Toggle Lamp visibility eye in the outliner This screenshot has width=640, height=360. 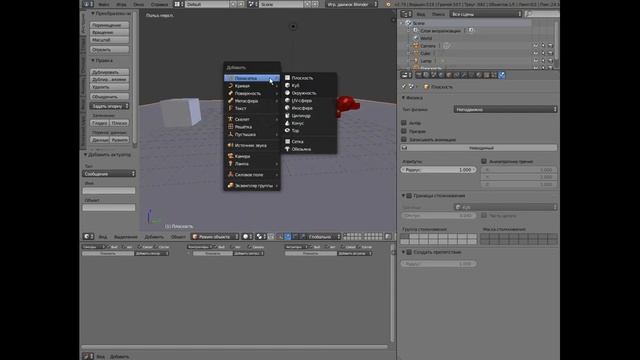pos(535,61)
